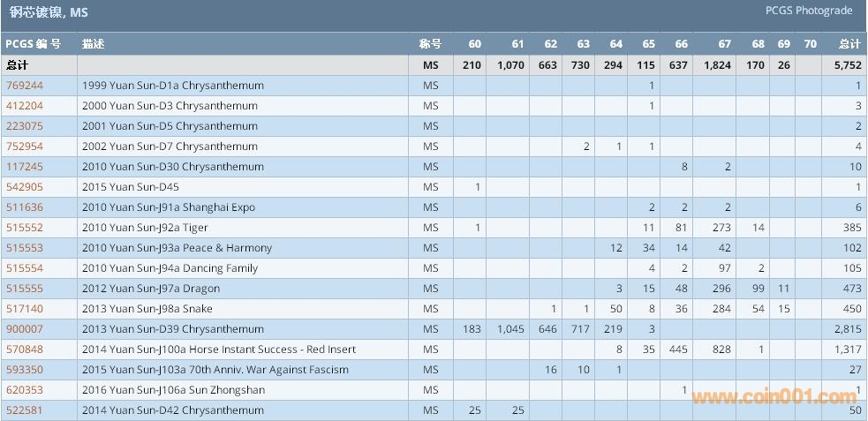Select the 517140 Snake coin number
The width and height of the screenshot is (868, 421).
(x=25, y=309)
